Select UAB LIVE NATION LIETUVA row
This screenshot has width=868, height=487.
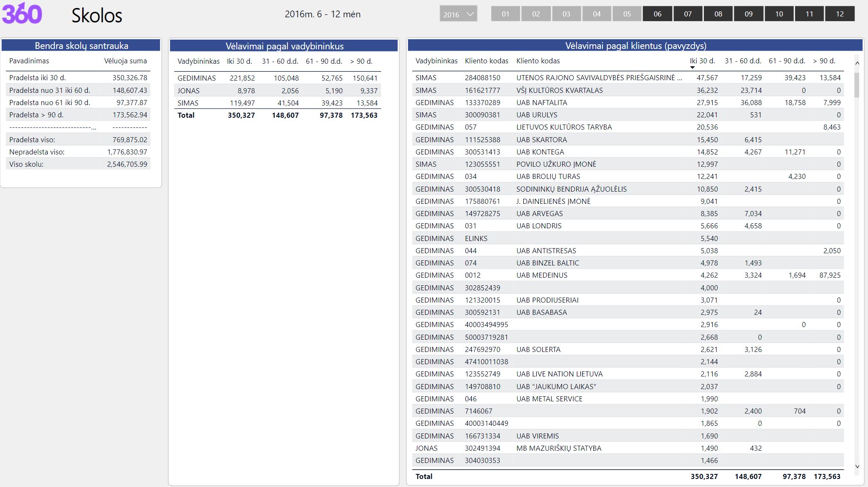pos(628,374)
